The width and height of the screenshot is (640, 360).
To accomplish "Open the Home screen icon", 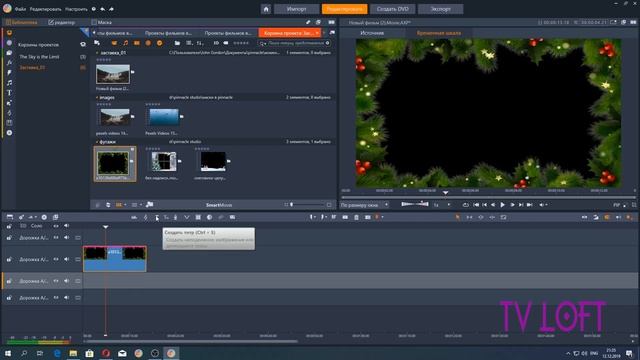I will (266, 9).
